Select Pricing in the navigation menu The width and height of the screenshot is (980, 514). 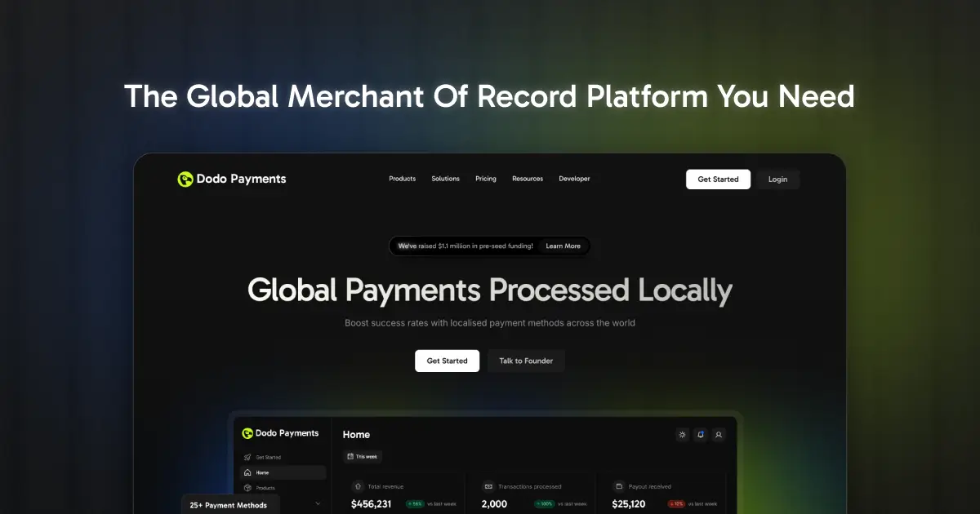pos(485,179)
